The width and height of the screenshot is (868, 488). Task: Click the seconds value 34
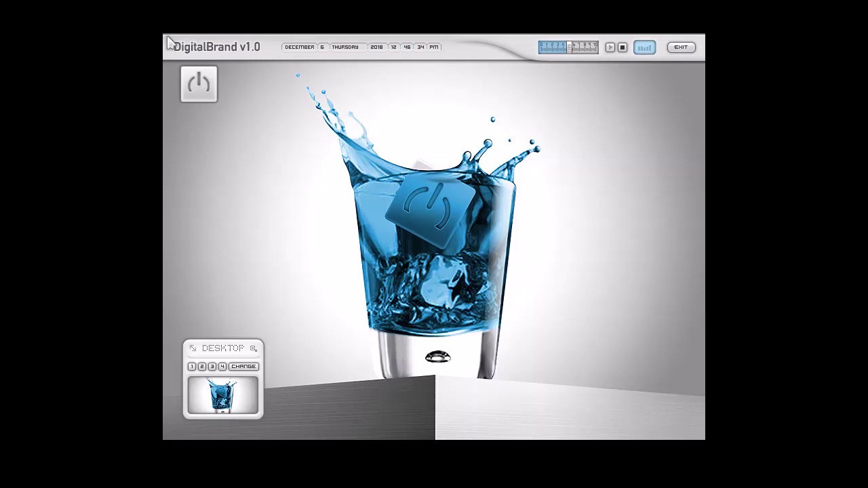coord(420,47)
